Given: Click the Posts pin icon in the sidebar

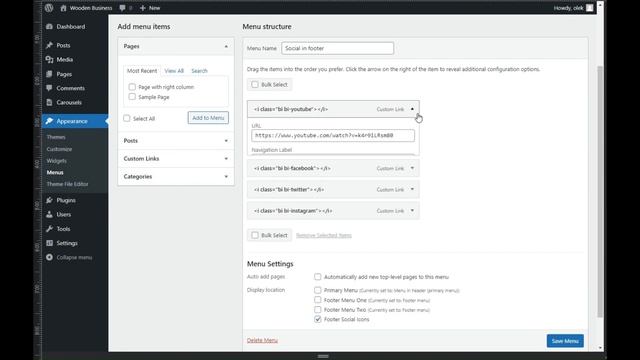Looking at the screenshot, I should (49, 45).
